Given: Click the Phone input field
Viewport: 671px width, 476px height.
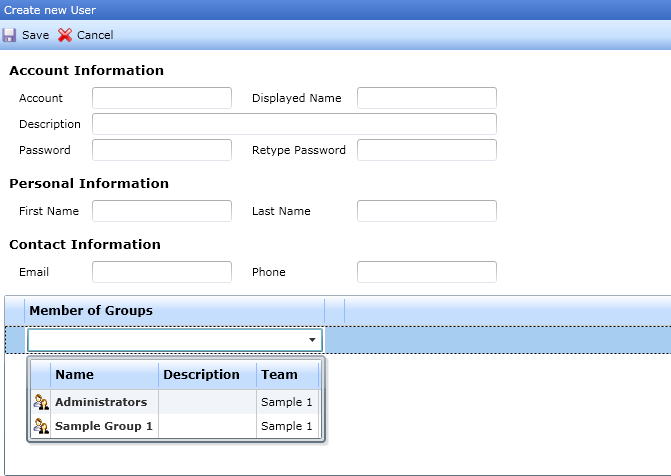Looking at the screenshot, I should 427,272.
